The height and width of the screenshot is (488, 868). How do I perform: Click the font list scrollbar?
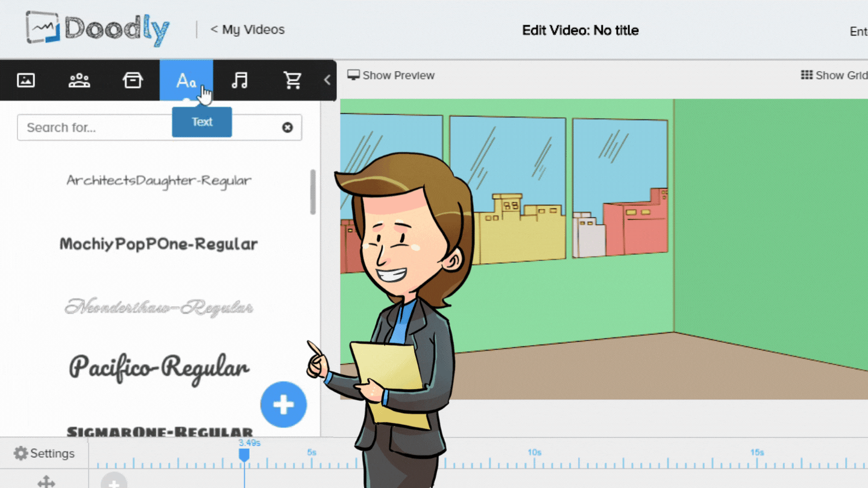pos(313,192)
